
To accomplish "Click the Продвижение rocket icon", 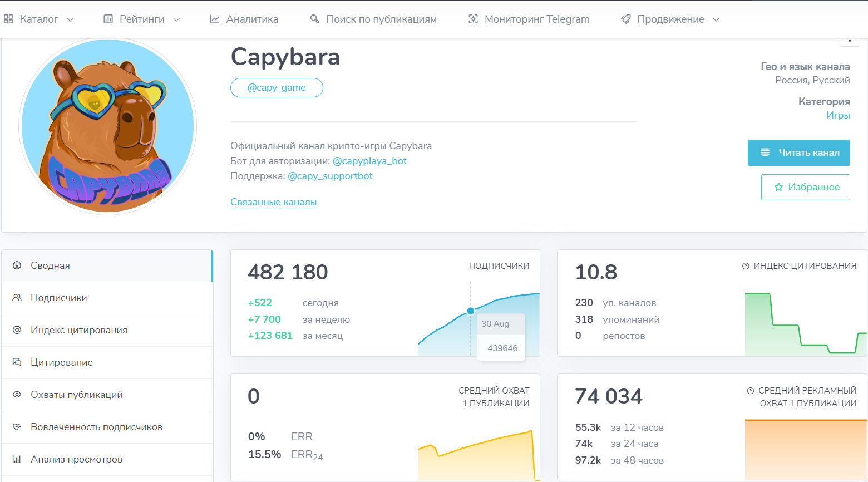I will pos(626,19).
